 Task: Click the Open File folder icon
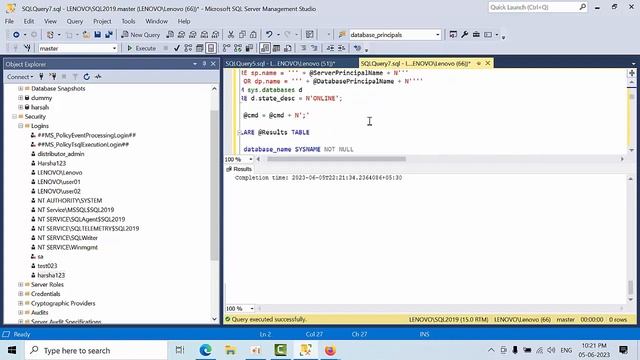[x=86, y=35]
